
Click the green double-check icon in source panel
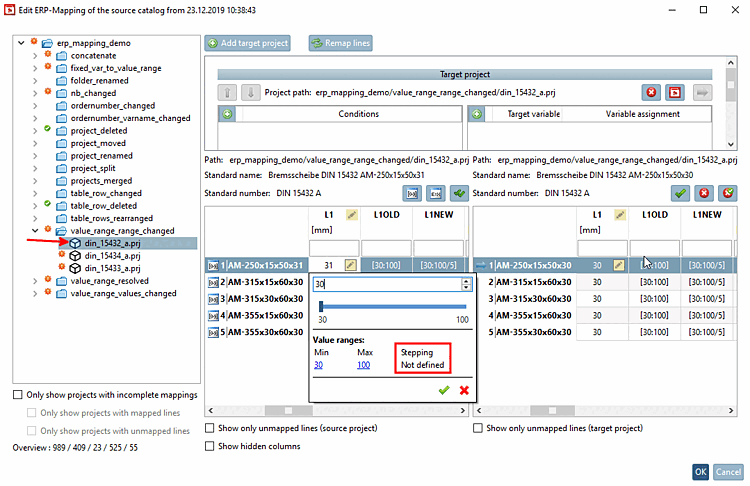[459, 193]
